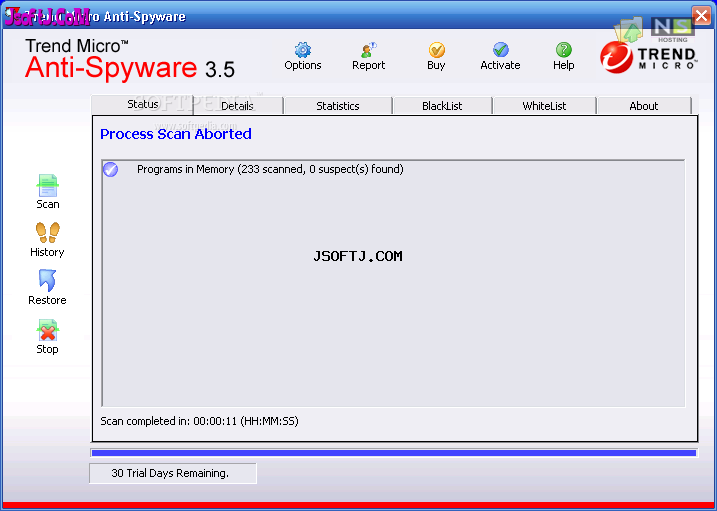Click "Process Scan Aborted" heading
Screen dimensions: 717x511
click(x=176, y=134)
